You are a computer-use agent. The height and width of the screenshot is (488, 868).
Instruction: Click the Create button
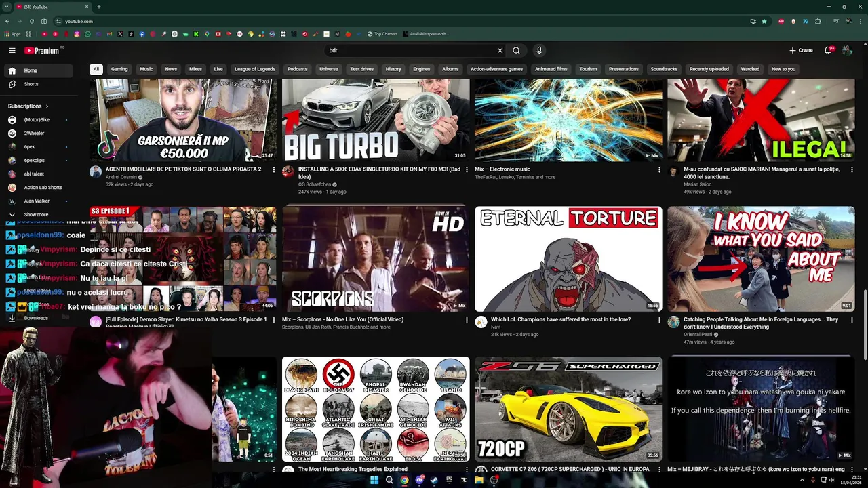801,50
